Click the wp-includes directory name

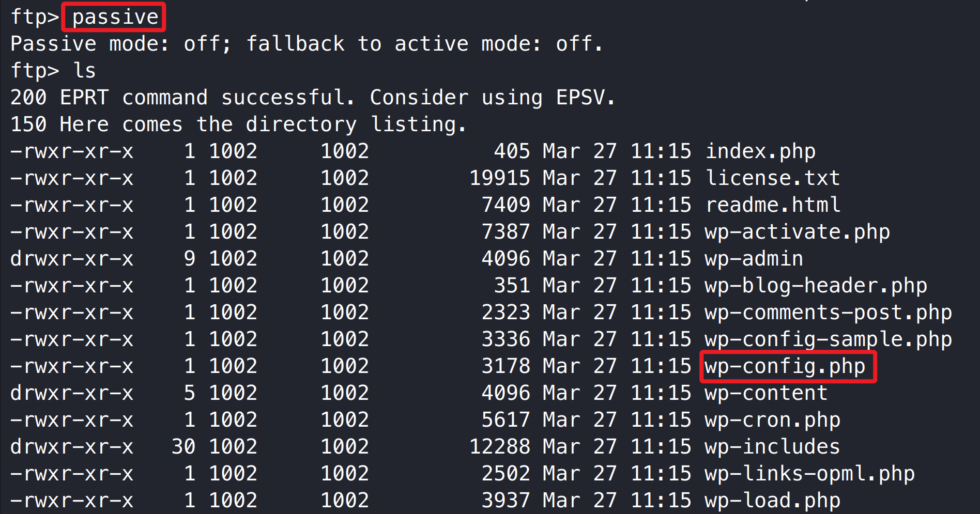click(772, 447)
